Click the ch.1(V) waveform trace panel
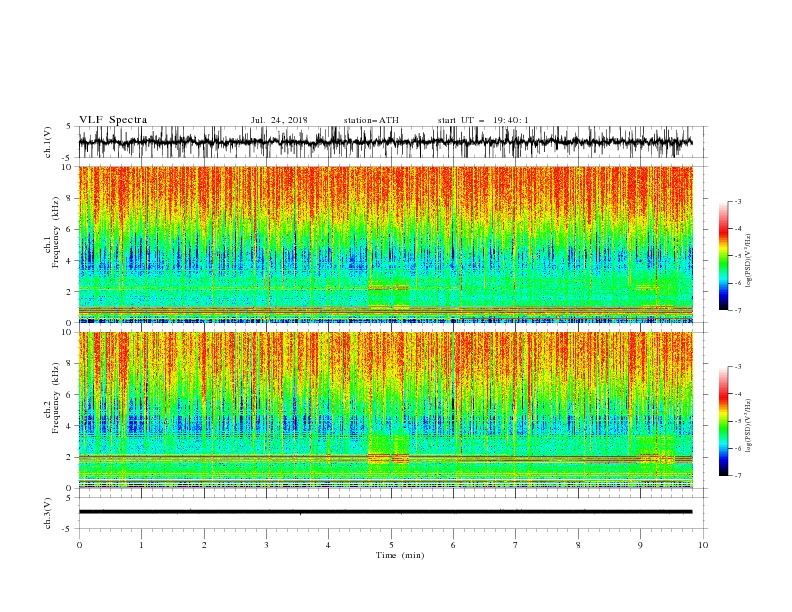This screenshot has width=792, height=612. (392, 142)
